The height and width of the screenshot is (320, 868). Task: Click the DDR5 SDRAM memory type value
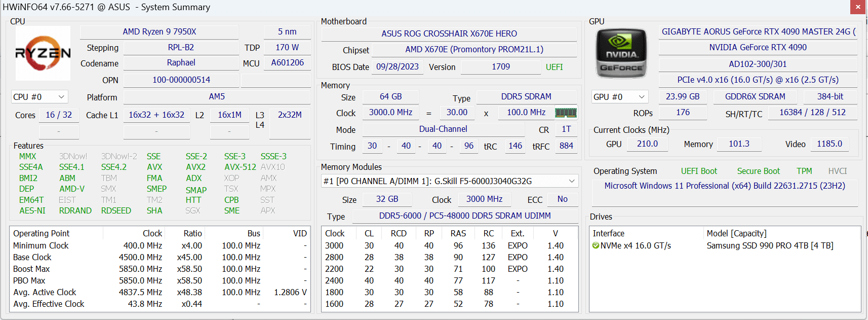coord(526,96)
